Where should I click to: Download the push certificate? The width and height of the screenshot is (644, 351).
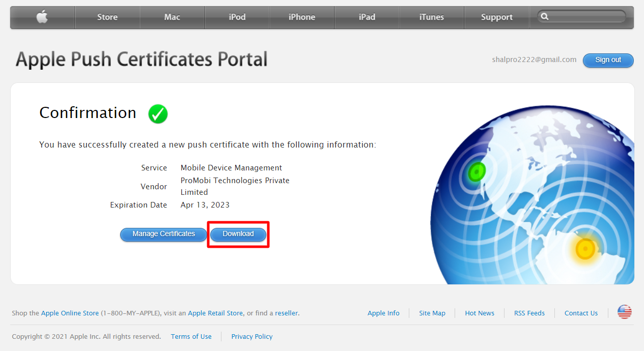[238, 234]
